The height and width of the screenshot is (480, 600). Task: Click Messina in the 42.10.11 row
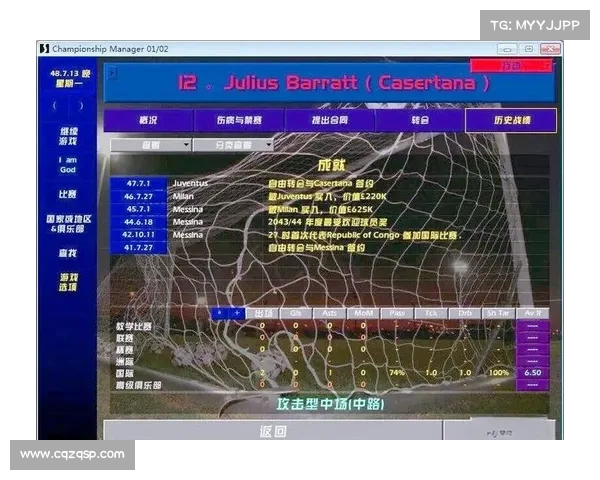pyautogui.click(x=188, y=235)
